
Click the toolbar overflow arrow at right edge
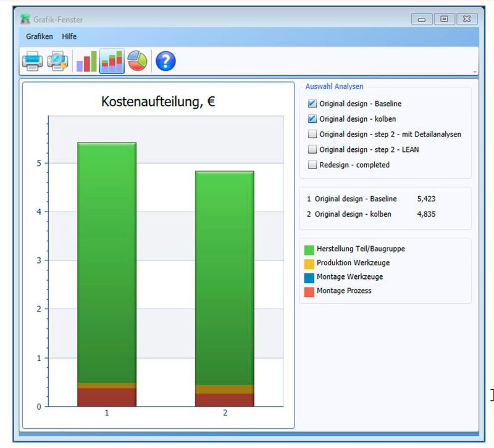pyautogui.click(x=475, y=72)
